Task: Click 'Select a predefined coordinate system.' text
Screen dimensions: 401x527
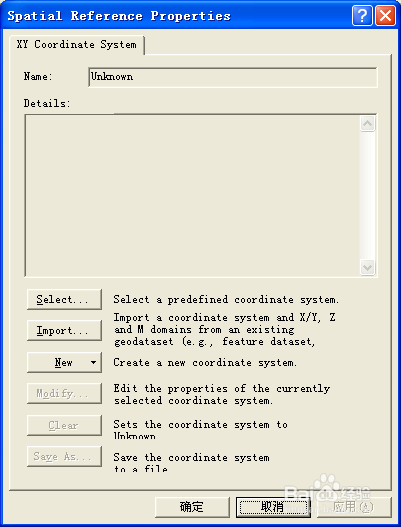Action: point(226,299)
